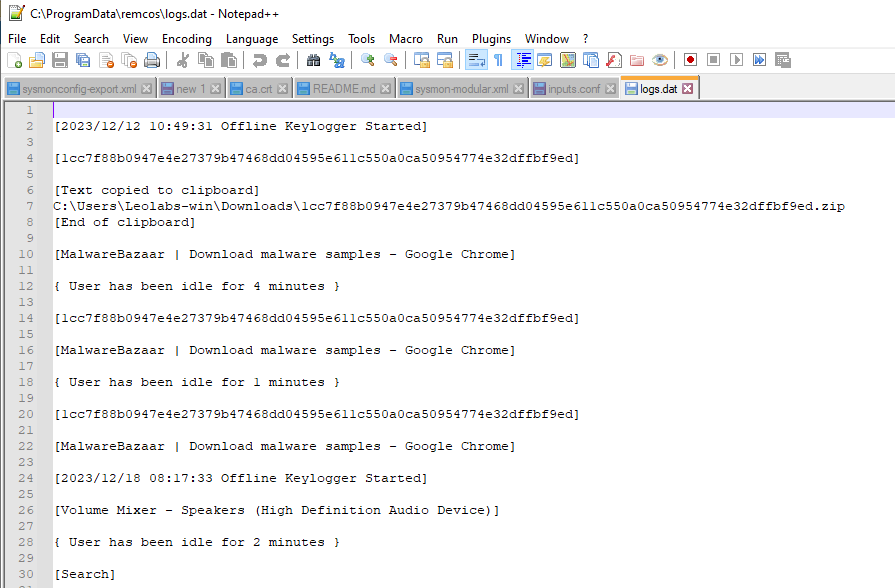Viewport: 895px width, 588px height.
Task: Cut selection with the scissors icon
Action: point(183,60)
